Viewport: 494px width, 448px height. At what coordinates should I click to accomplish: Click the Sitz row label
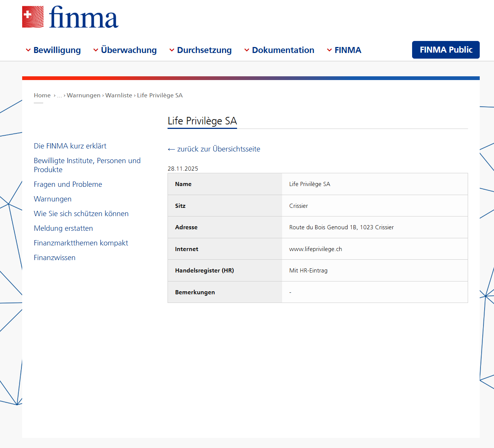point(180,206)
